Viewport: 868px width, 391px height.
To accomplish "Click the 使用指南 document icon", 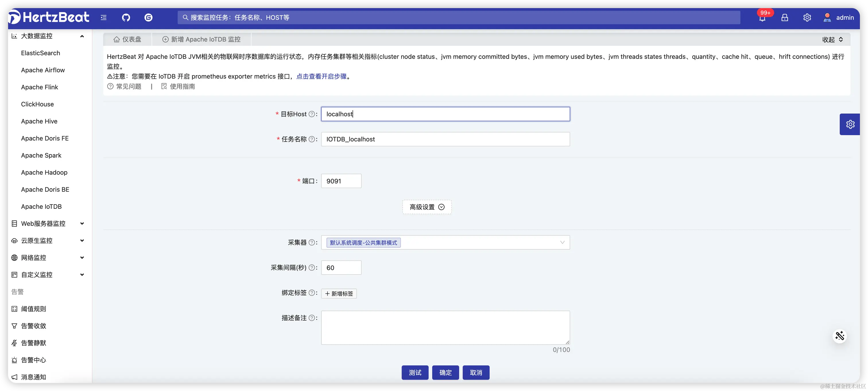I will pos(164,86).
